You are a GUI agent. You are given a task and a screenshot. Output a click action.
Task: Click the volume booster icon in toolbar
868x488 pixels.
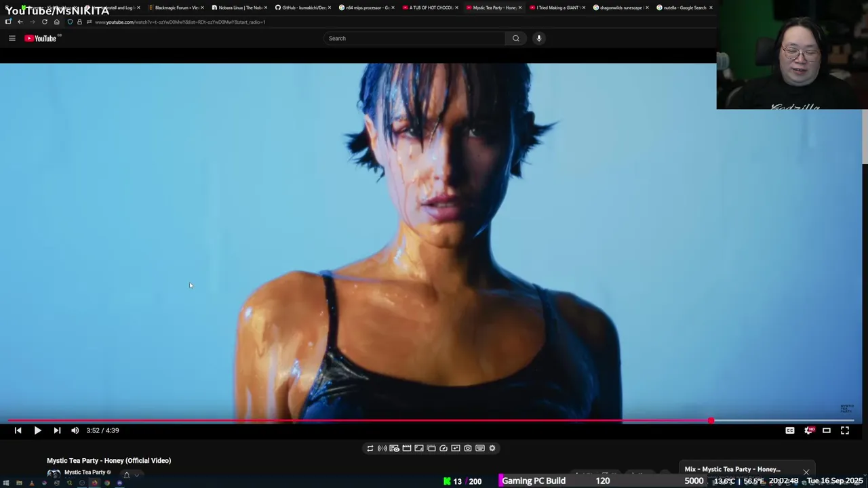coord(382,448)
